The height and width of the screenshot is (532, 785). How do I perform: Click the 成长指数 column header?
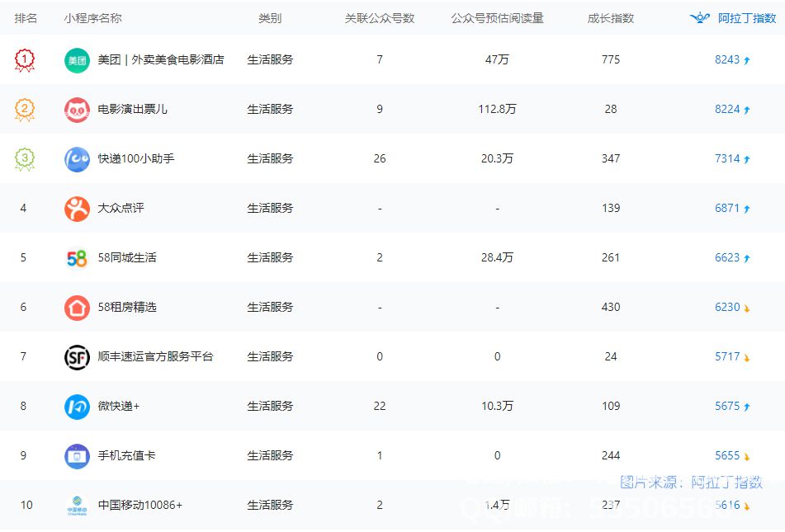point(611,18)
